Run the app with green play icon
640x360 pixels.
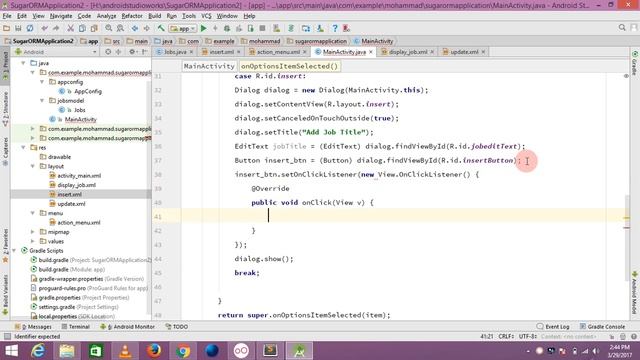coord(204,28)
